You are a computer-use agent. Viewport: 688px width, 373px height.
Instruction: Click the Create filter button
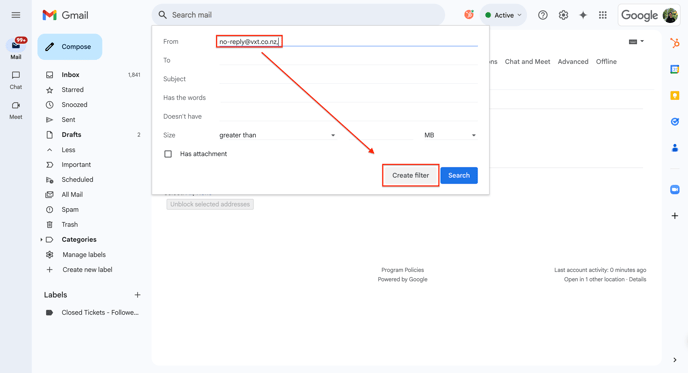410,176
